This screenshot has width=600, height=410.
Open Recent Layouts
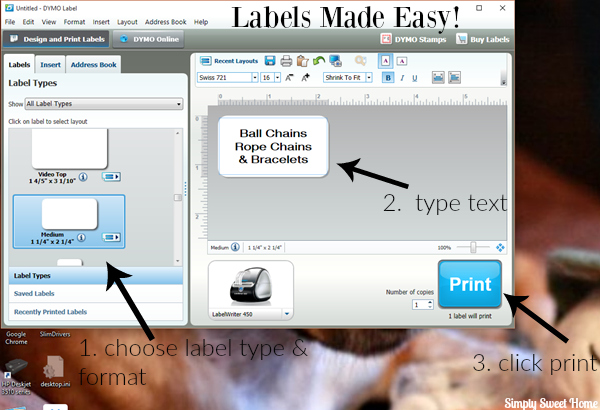[x=229, y=61]
